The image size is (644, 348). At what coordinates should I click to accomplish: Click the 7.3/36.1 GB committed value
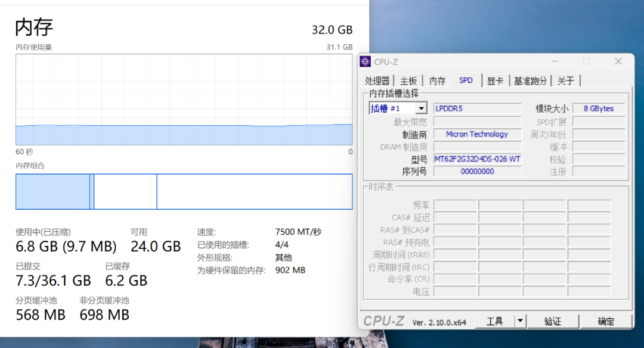tap(54, 281)
